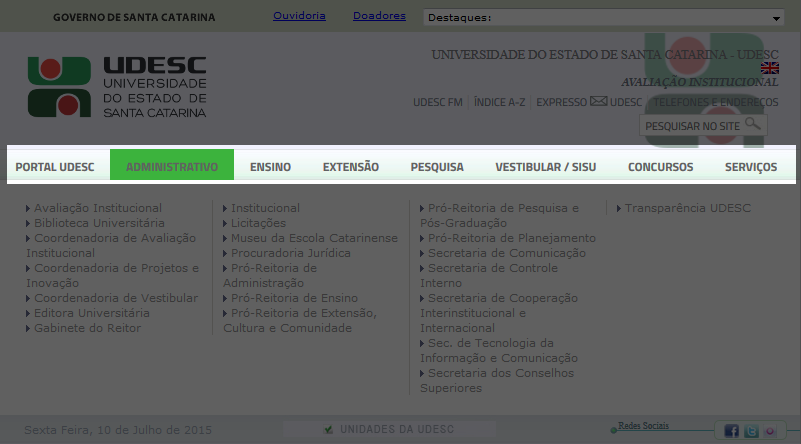Open Secretaria dos Conselhos Superiores
The image size is (801, 444).
click(x=497, y=381)
